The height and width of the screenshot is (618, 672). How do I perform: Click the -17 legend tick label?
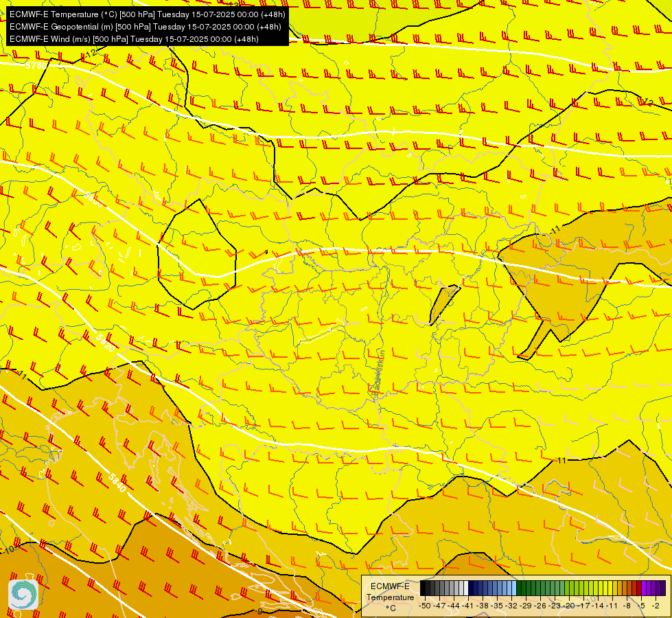[583, 606]
